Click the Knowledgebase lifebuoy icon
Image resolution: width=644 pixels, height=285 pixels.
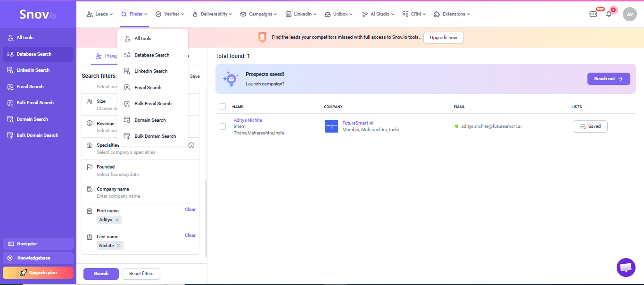pyautogui.click(x=10, y=258)
